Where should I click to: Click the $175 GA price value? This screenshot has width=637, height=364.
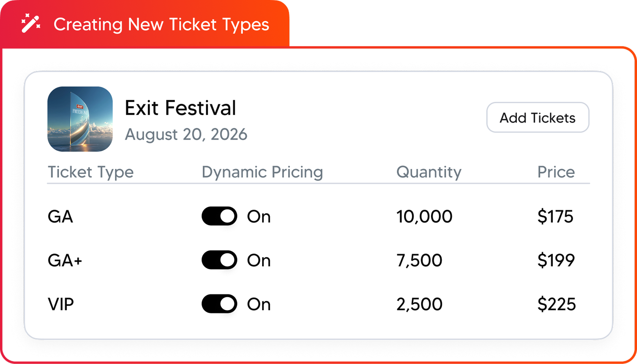556,216
